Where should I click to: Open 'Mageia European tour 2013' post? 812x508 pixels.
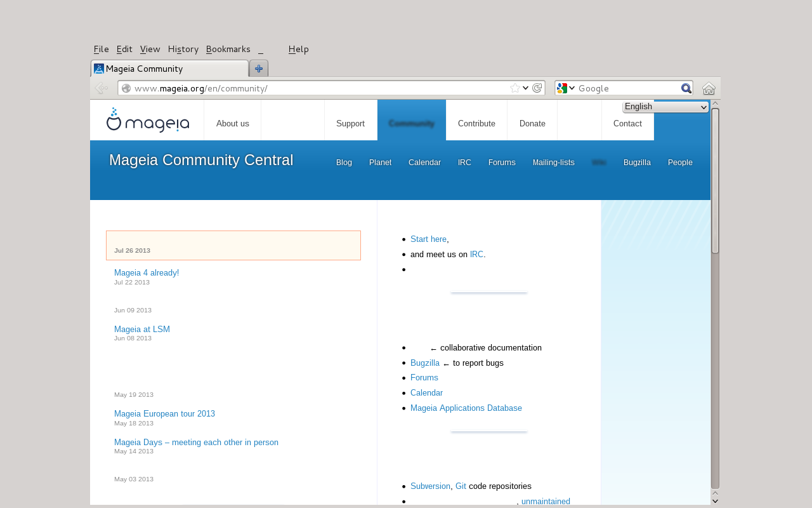(x=164, y=414)
